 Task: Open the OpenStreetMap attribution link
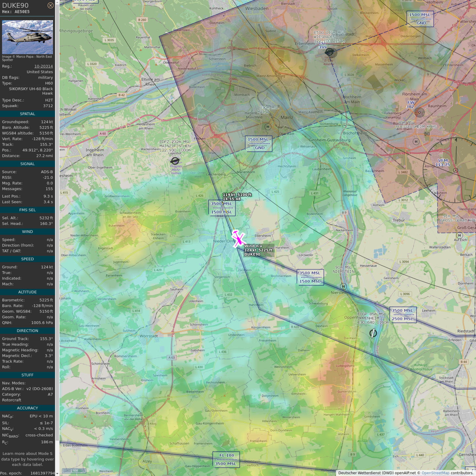pos(435,473)
